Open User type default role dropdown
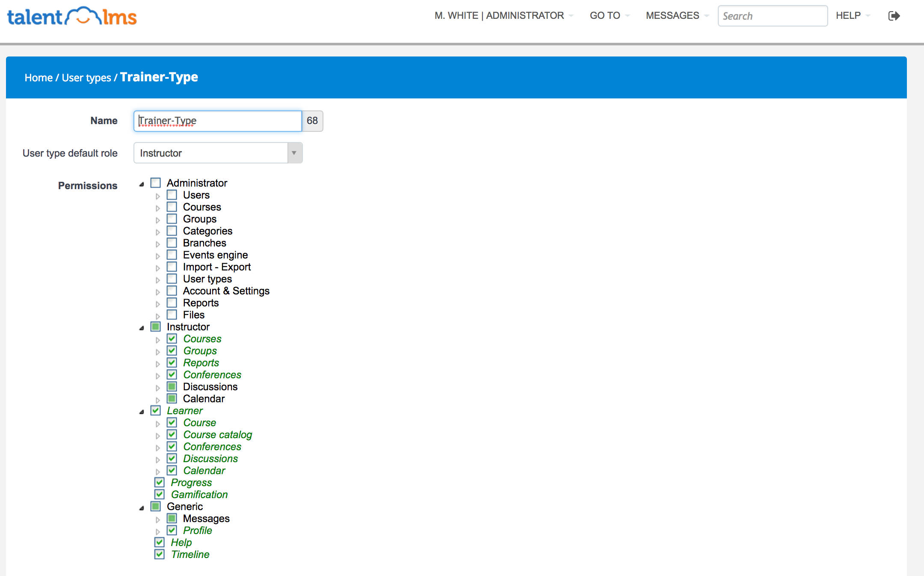The height and width of the screenshot is (576, 924). coord(218,153)
